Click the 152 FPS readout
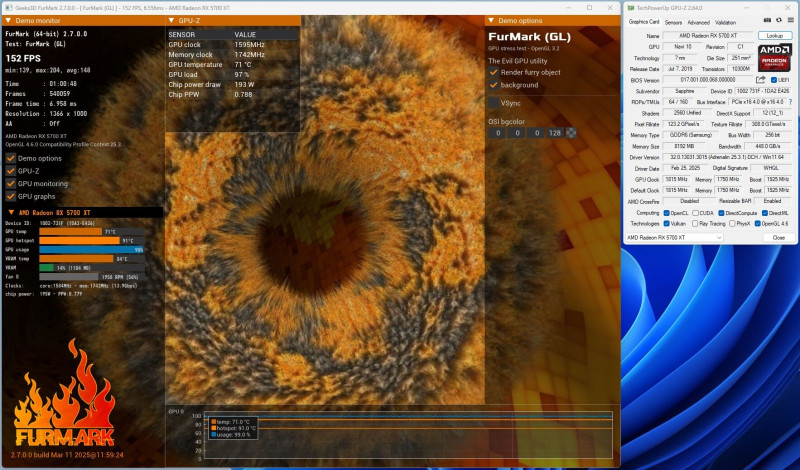The width and height of the screenshot is (800, 470). tap(23, 58)
